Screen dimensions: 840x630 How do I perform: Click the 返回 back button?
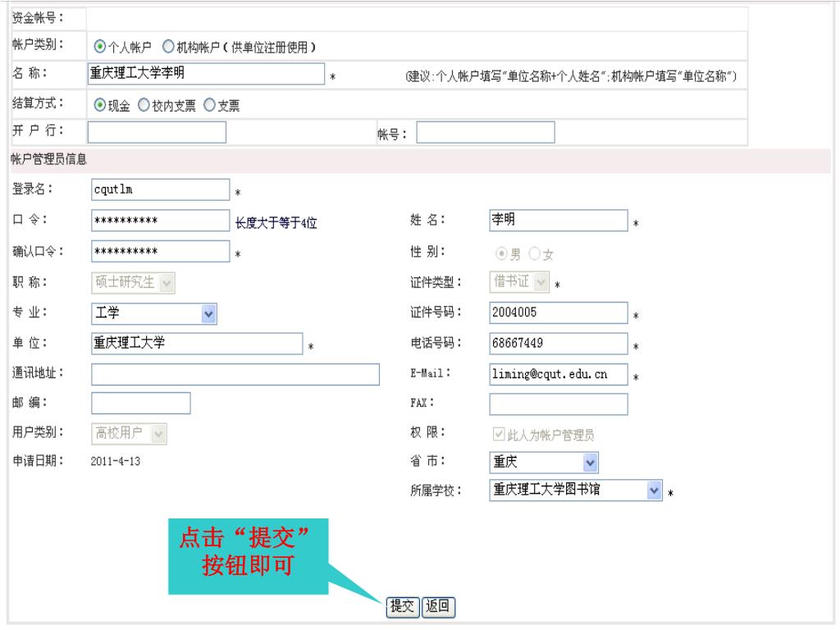tap(438, 607)
